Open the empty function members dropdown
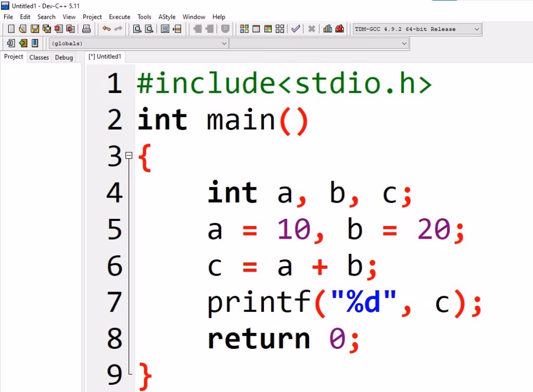 coord(319,44)
